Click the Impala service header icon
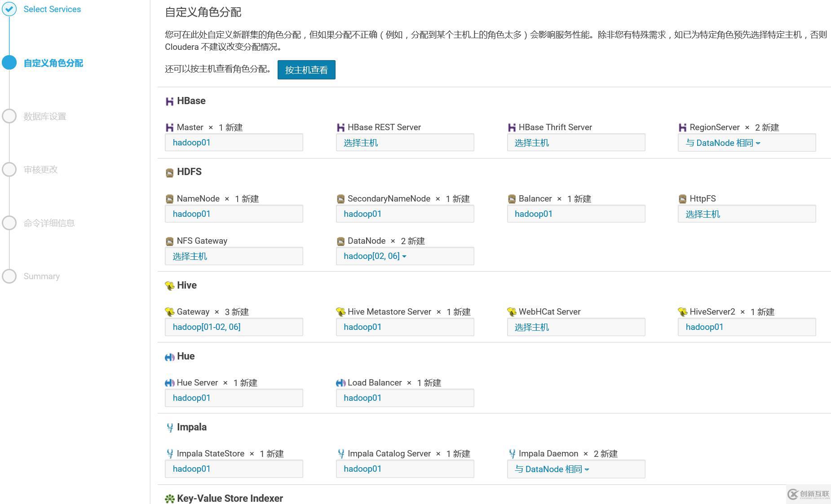 [x=170, y=428]
